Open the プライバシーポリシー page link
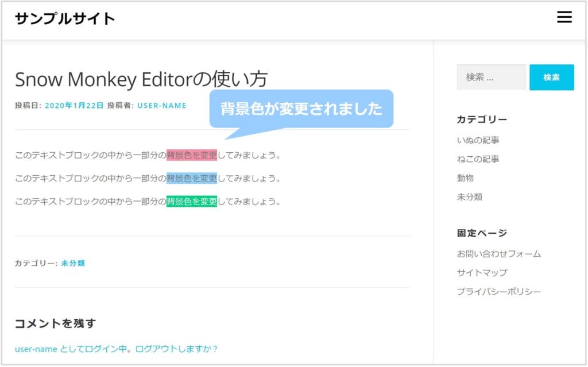 499,292
